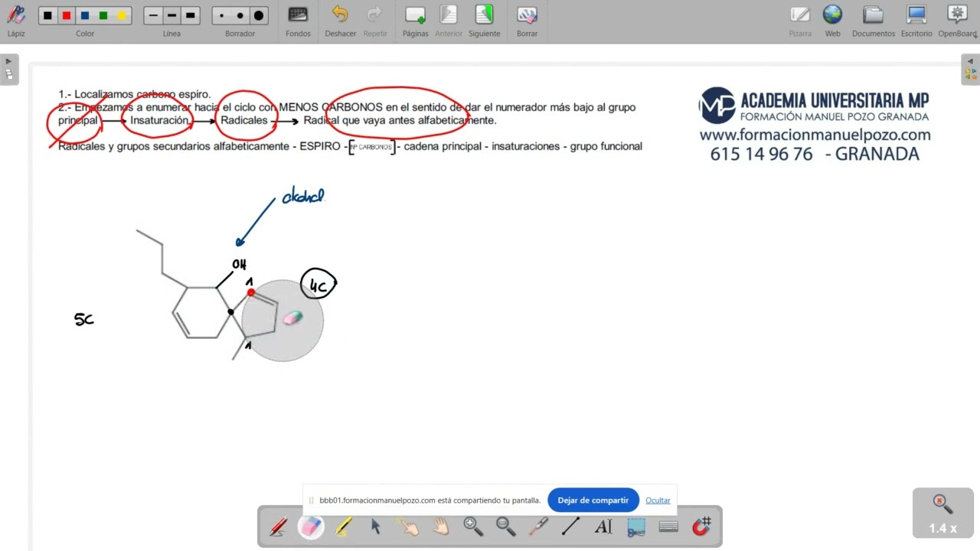Select the red pen color

pyautogui.click(x=66, y=15)
